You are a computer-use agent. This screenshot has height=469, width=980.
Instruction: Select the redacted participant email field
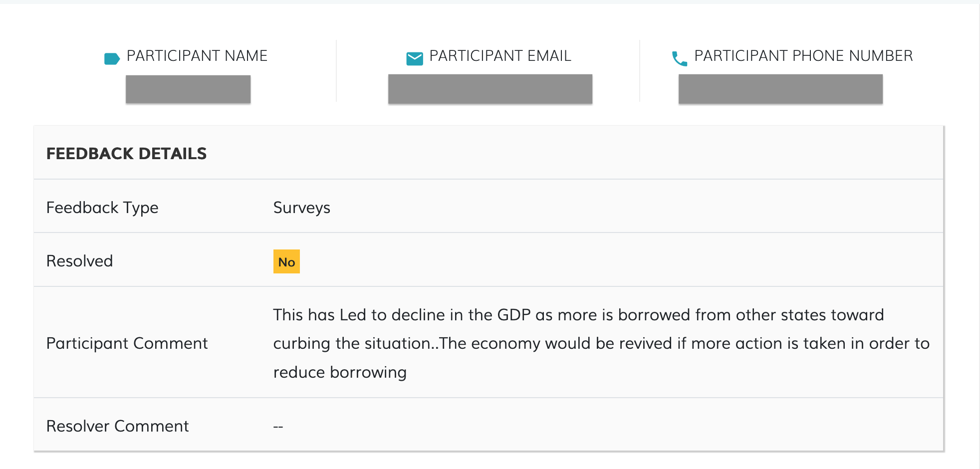pyautogui.click(x=490, y=89)
